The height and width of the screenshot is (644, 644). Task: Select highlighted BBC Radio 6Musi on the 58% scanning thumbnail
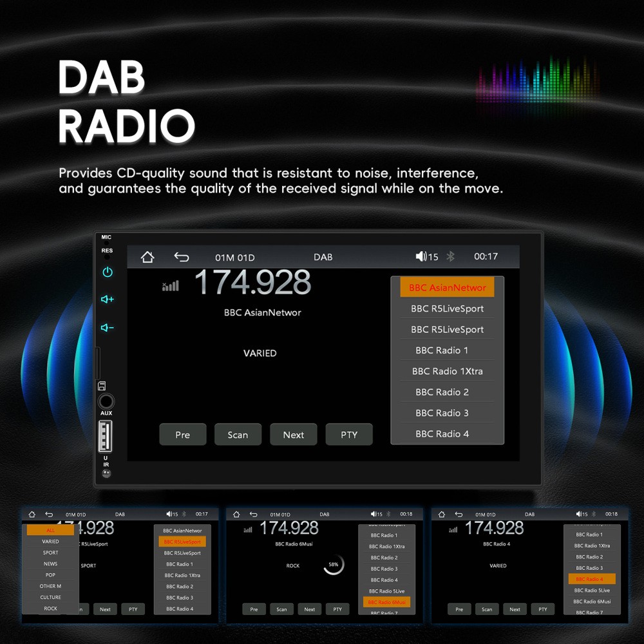click(x=387, y=602)
